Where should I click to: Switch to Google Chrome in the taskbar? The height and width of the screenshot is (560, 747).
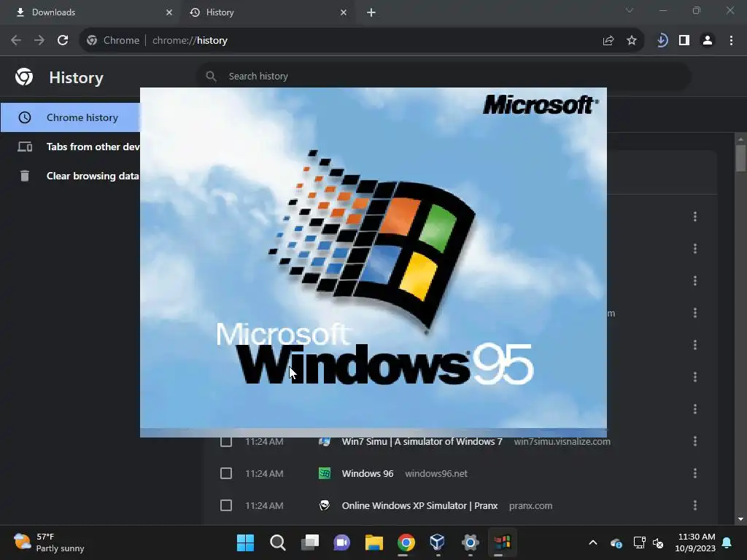(406, 542)
